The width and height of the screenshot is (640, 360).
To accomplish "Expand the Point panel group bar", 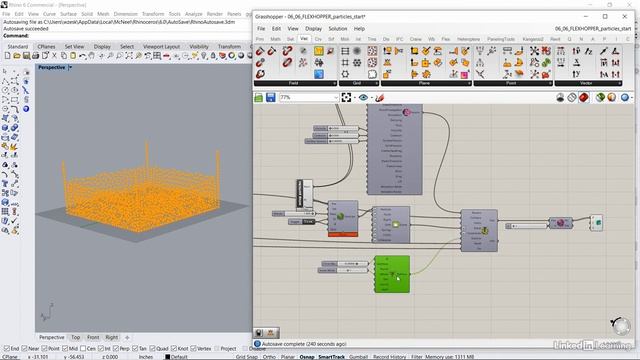I will [x=513, y=83].
